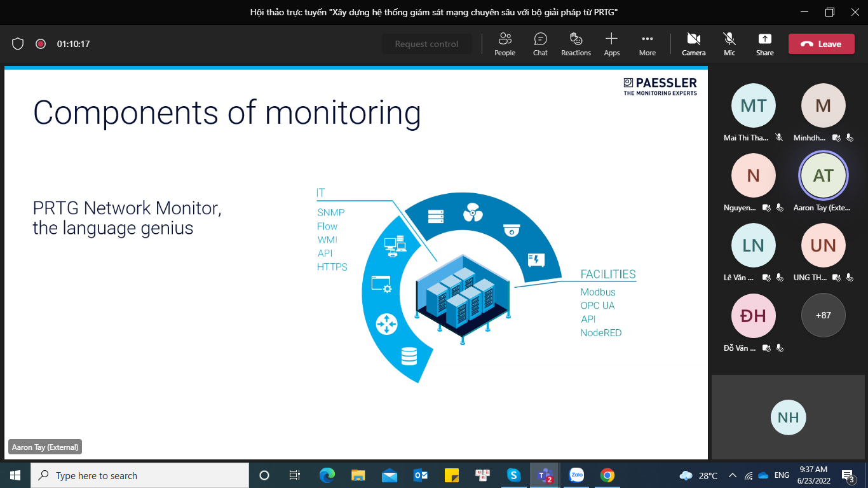The image size is (868, 488).
Task: Open the meeting Chat panel
Action: pos(540,44)
